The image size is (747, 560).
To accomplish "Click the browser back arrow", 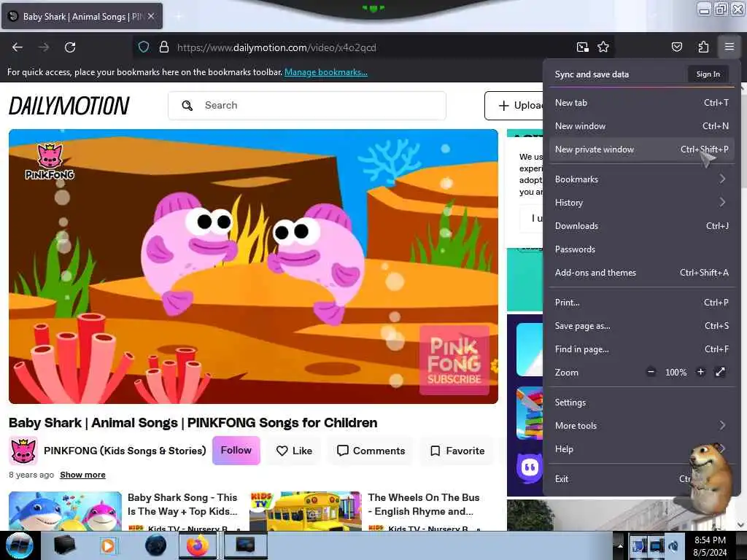I will tap(18, 47).
